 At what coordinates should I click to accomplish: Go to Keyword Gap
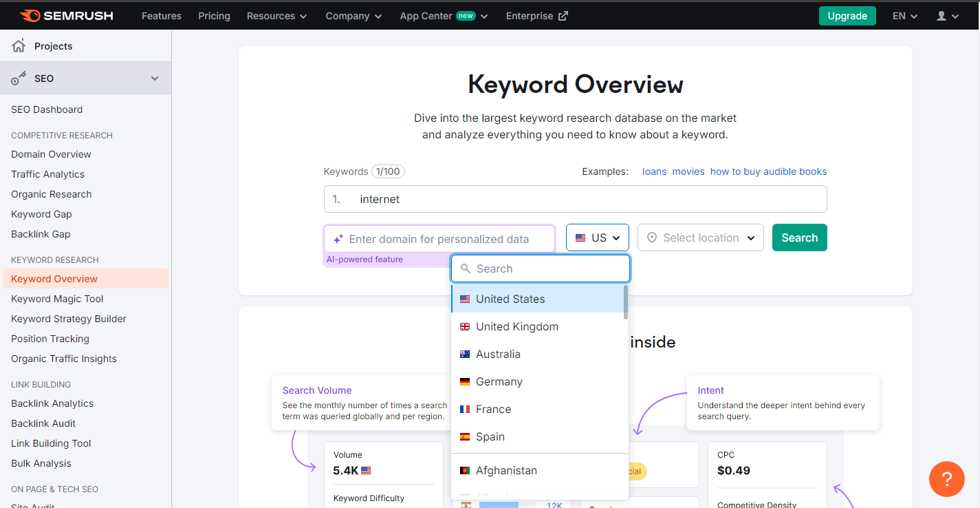[x=41, y=214]
